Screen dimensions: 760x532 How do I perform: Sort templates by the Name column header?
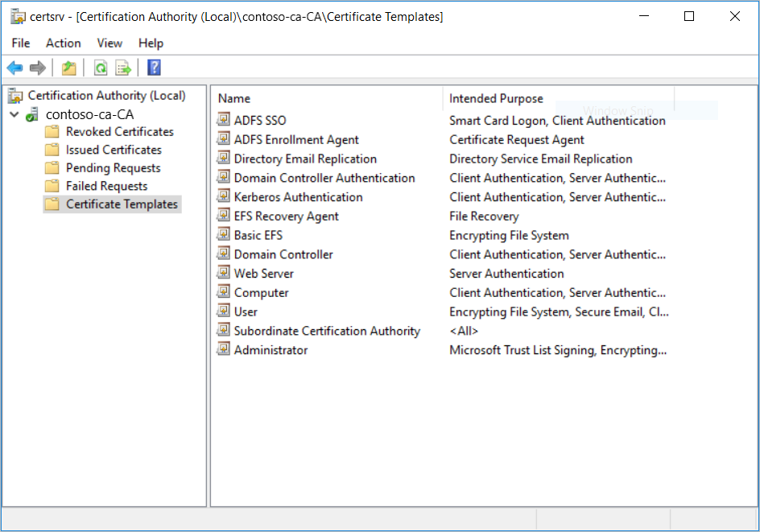pyautogui.click(x=233, y=98)
